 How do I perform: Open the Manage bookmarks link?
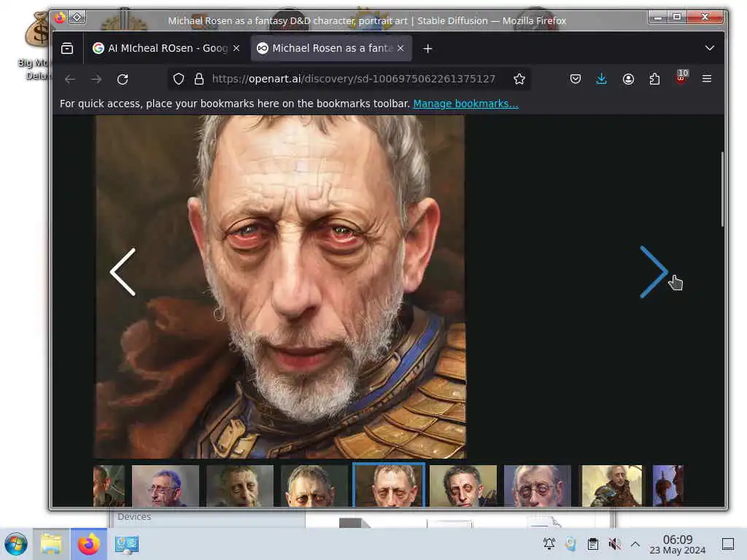tap(465, 104)
